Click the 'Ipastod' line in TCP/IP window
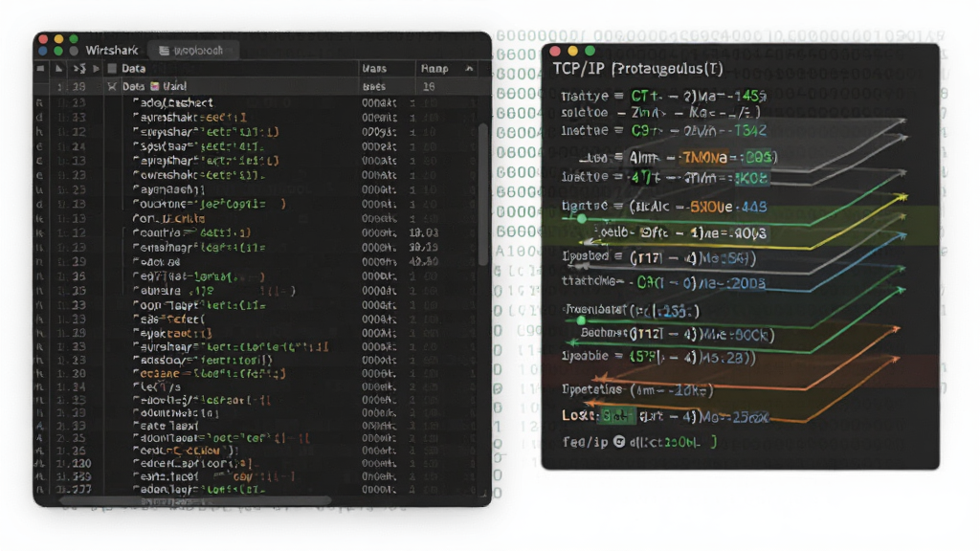This screenshot has width=980, height=551. (x=658, y=257)
